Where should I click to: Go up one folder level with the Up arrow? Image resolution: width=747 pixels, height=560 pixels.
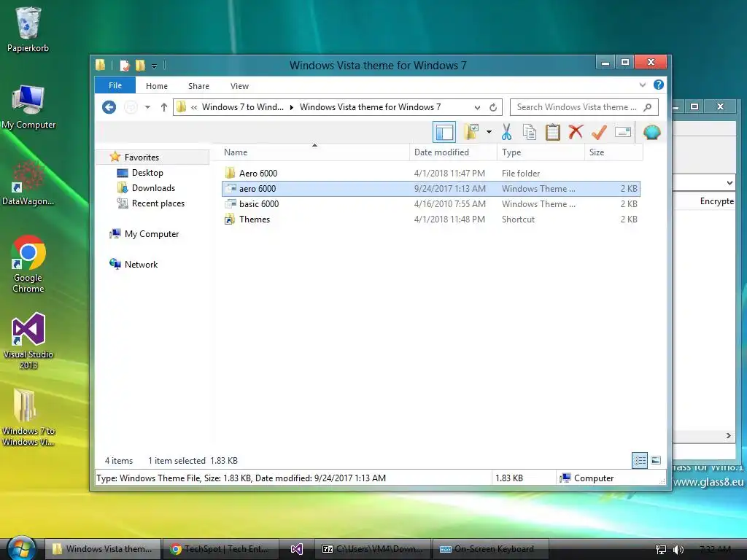[x=164, y=107]
